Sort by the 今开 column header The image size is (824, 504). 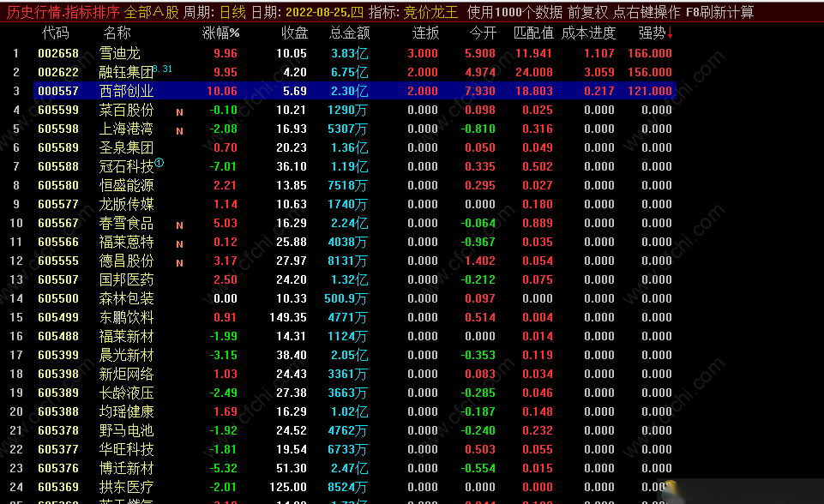point(483,33)
